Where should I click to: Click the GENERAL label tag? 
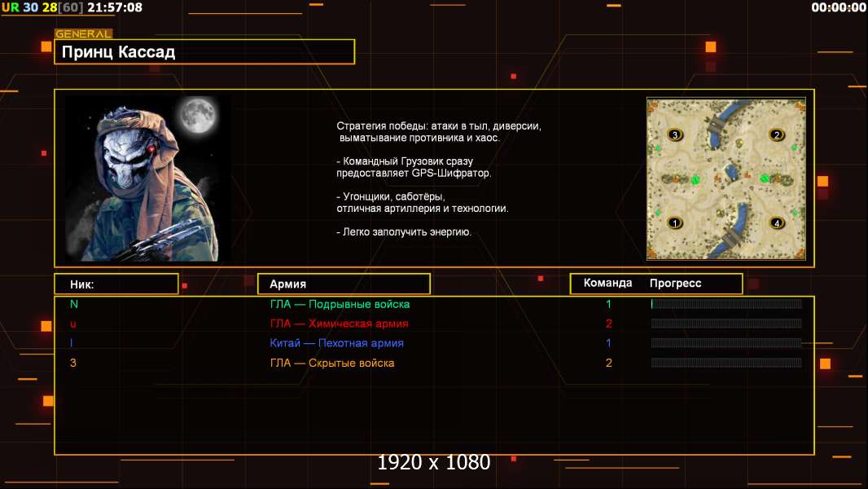click(83, 33)
